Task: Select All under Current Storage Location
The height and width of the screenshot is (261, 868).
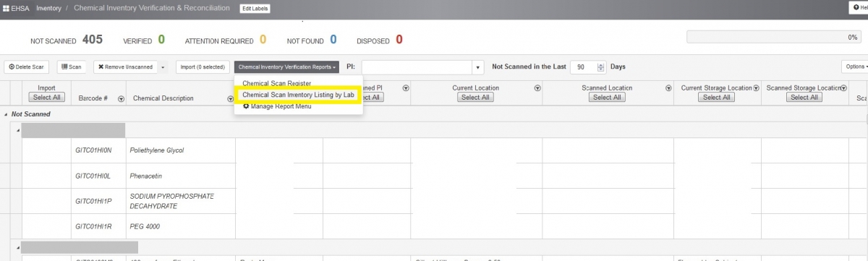Action: click(x=716, y=98)
